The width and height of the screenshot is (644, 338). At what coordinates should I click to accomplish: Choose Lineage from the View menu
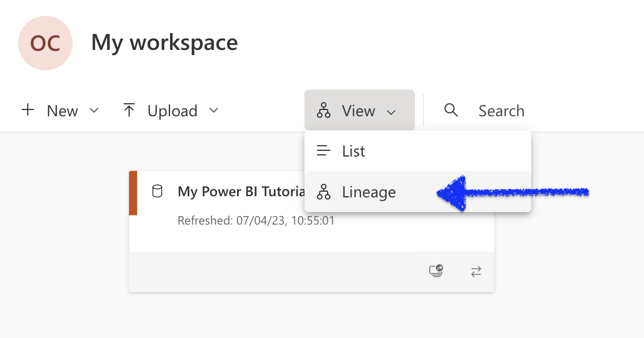point(368,192)
